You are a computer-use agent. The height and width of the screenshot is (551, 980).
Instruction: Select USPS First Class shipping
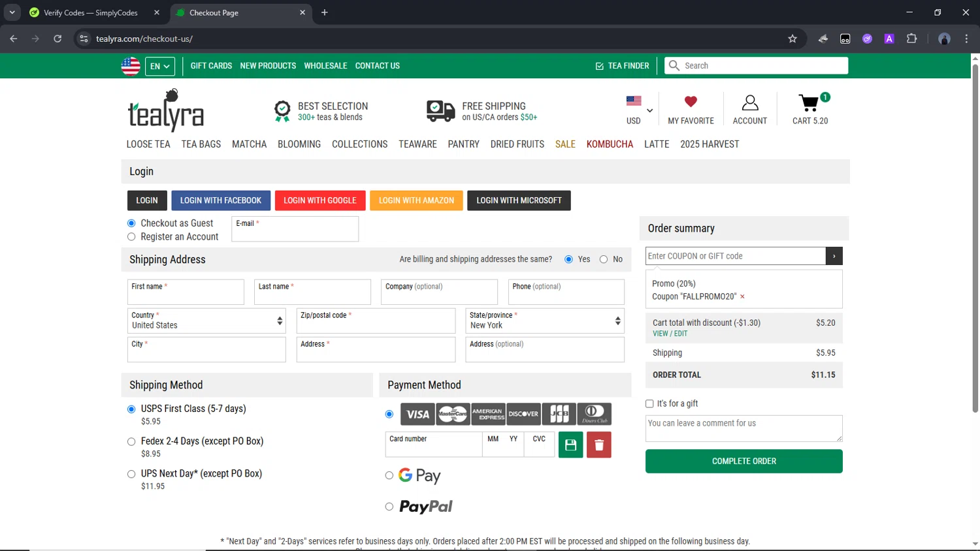coord(131,409)
